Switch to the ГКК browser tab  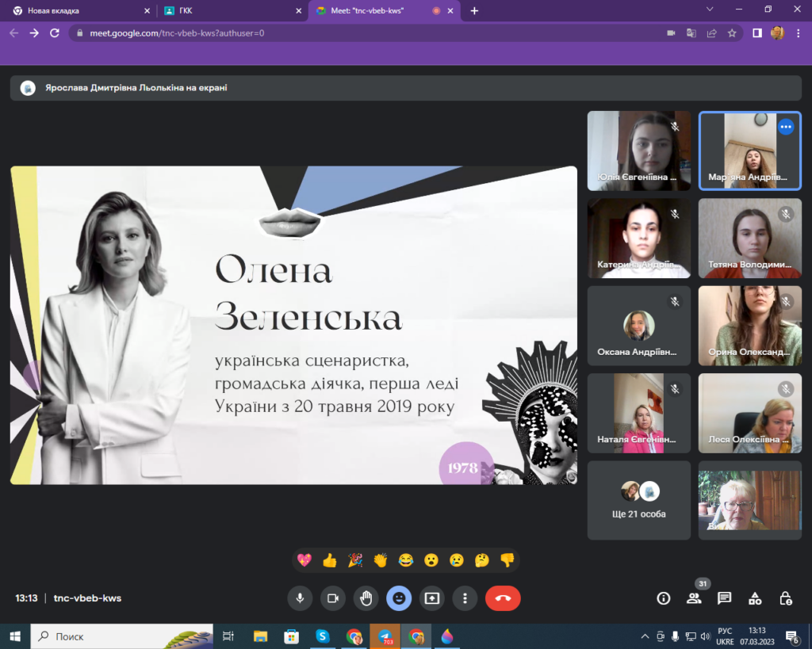click(x=230, y=11)
